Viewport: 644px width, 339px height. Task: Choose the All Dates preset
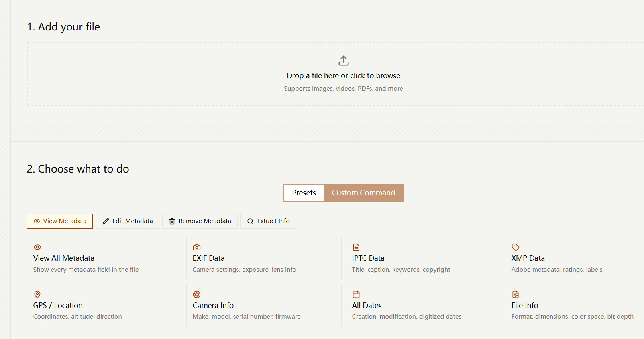click(423, 305)
